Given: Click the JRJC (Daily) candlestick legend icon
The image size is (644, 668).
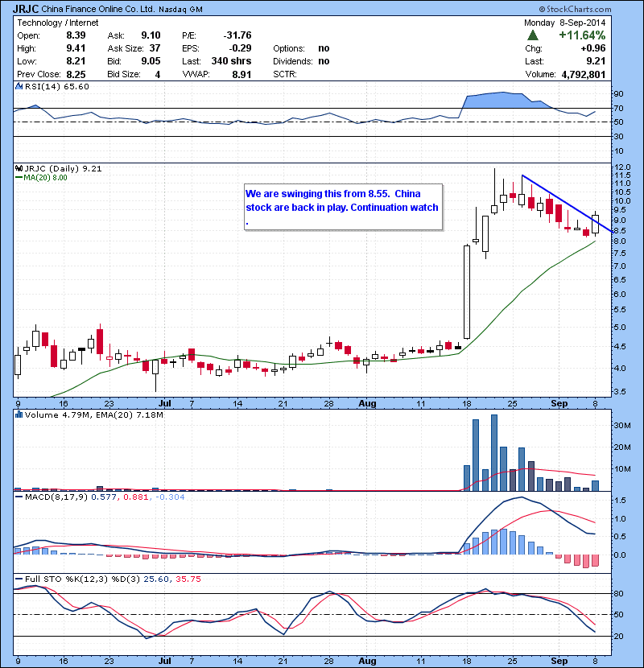Looking at the screenshot, I should (20, 169).
